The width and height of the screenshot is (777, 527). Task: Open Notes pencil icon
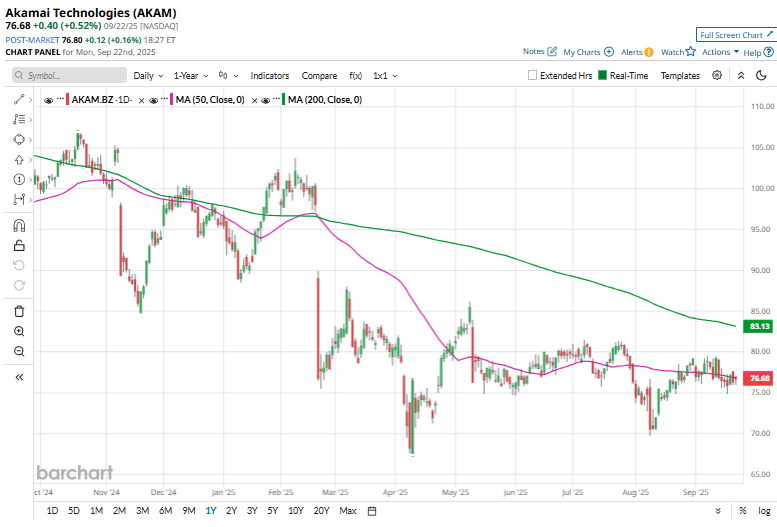click(552, 52)
